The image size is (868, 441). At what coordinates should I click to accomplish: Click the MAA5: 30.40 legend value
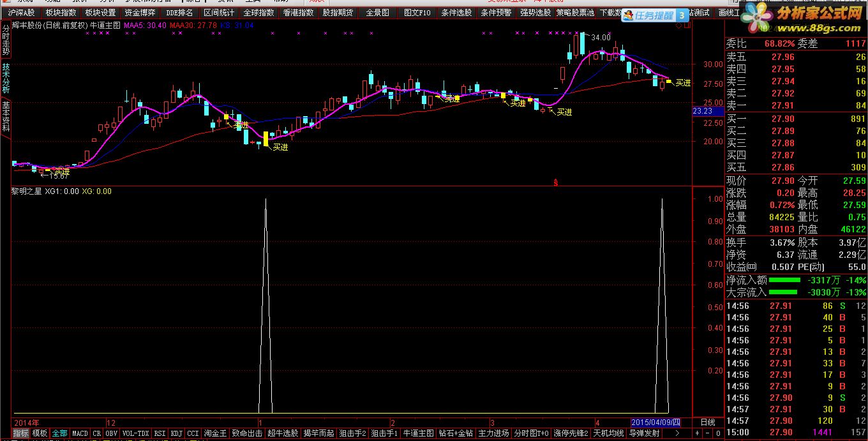144,26
